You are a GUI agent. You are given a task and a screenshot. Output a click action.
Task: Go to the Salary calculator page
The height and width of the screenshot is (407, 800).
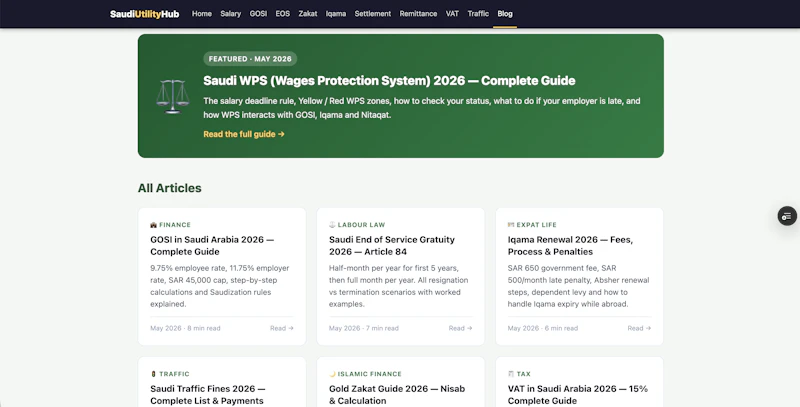tap(231, 14)
